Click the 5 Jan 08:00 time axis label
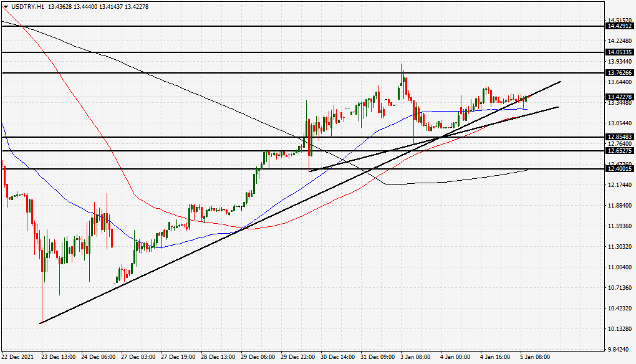 [536, 357]
